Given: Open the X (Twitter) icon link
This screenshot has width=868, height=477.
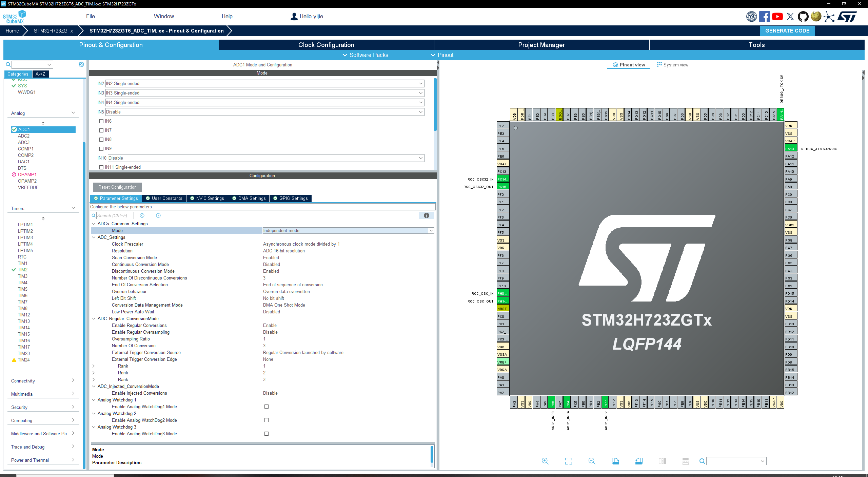Looking at the screenshot, I should click(x=790, y=16).
